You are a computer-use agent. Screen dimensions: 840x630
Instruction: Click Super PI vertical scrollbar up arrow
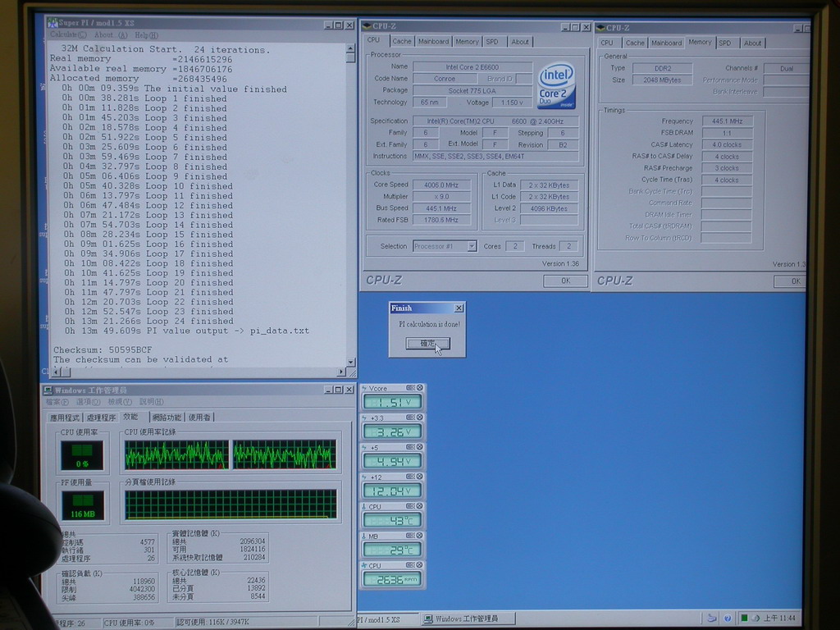(x=350, y=48)
